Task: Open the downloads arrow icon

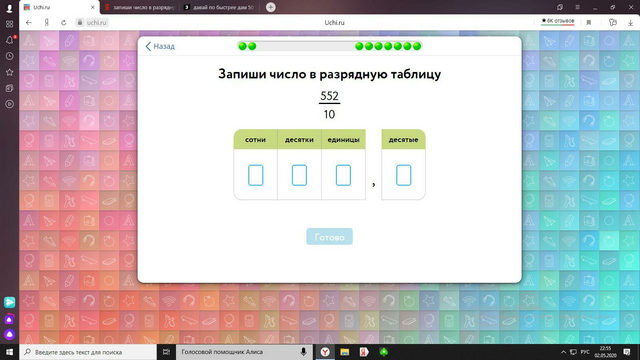Action: click(630, 22)
